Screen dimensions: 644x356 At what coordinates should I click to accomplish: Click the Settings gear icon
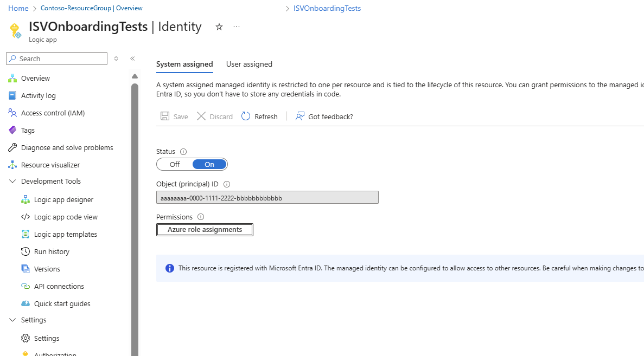(25, 338)
